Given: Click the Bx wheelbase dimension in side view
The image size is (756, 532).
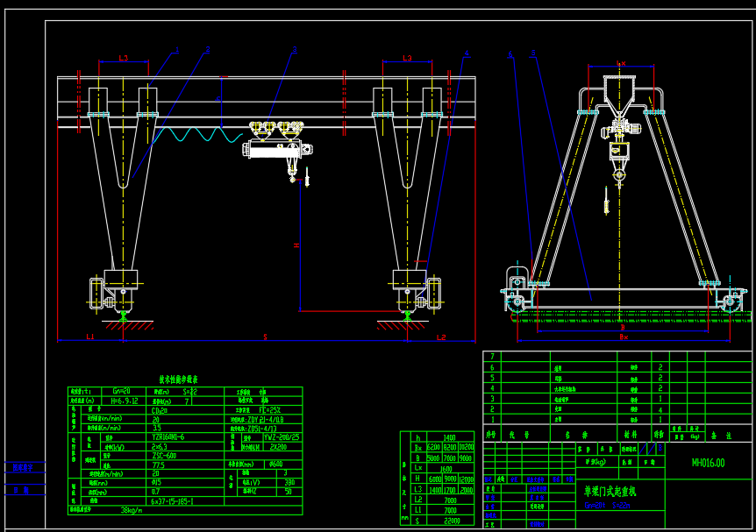Looking at the screenshot, I should tap(624, 337).
